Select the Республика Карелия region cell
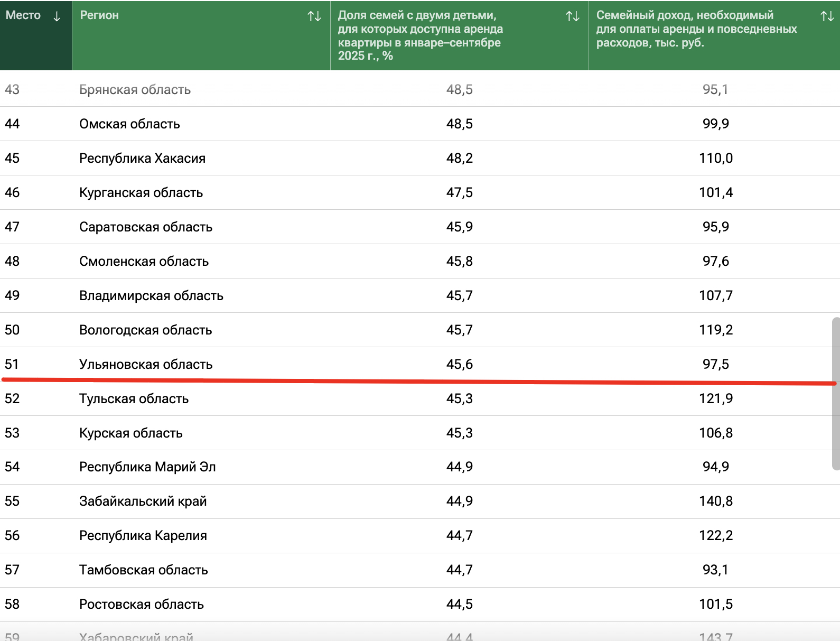840x641 pixels. point(143,535)
